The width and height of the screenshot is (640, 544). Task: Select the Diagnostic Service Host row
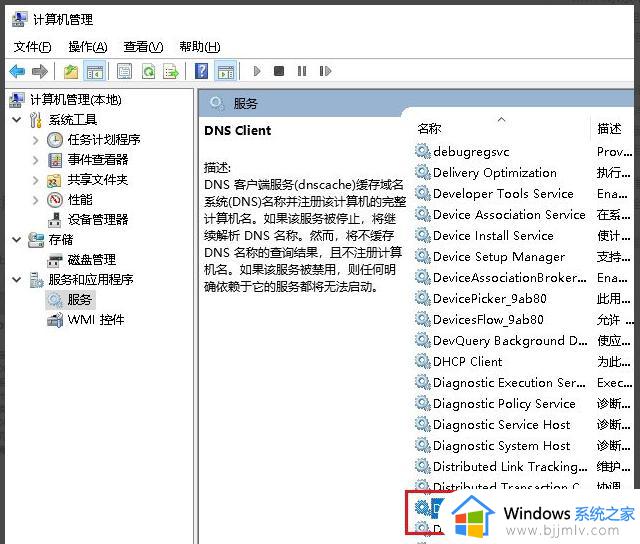(523, 425)
